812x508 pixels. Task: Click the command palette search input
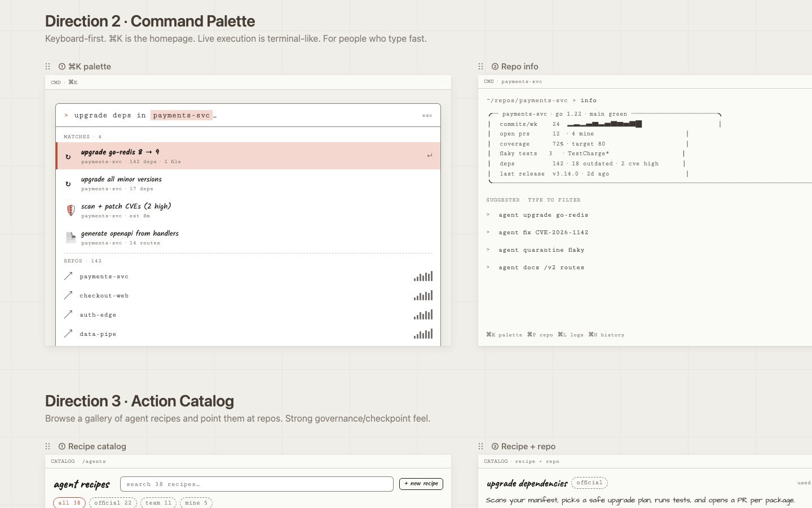point(248,115)
